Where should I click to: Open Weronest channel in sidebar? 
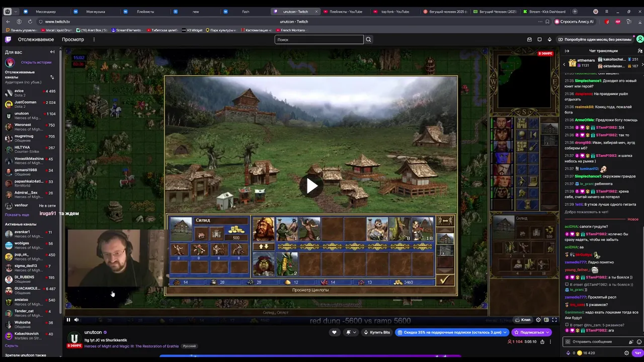click(30, 127)
